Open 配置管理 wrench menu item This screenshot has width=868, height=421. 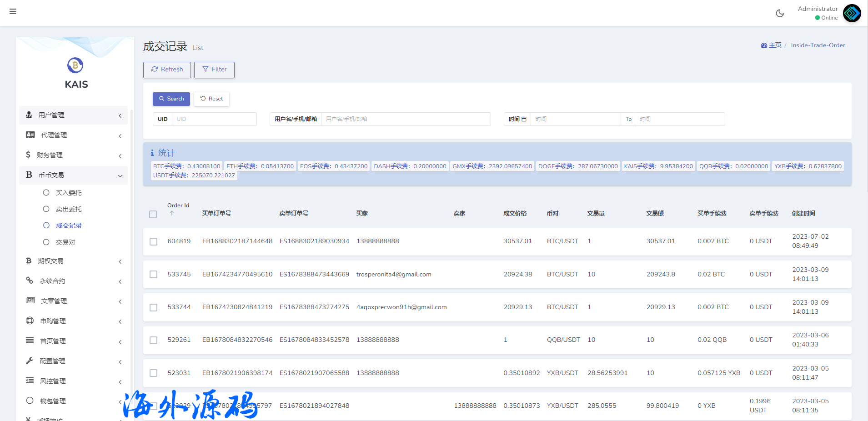(52, 361)
